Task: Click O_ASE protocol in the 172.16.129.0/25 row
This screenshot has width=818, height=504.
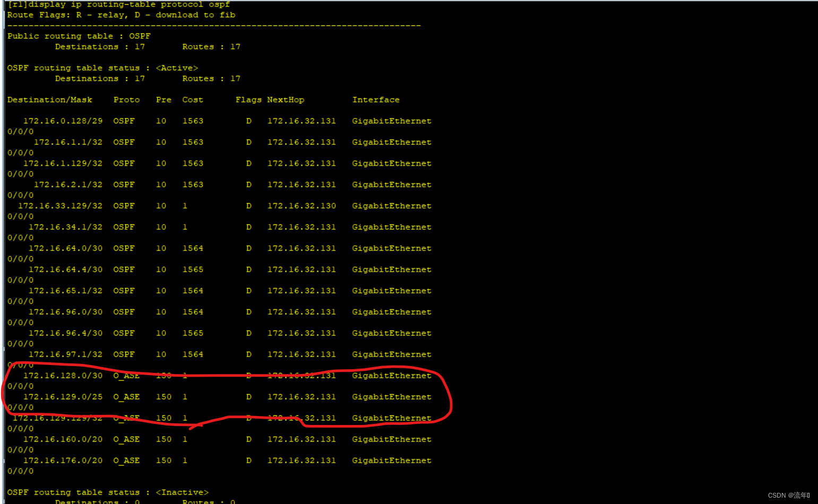Action: 126,397
